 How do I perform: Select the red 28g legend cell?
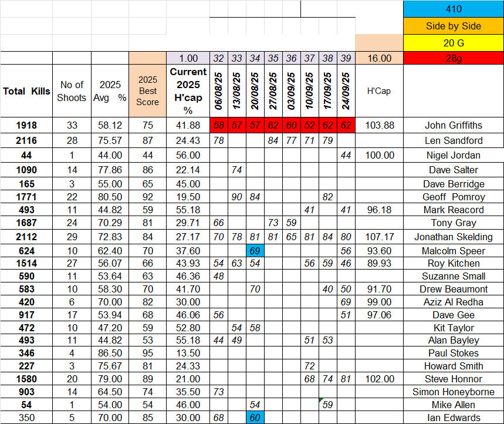(453, 58)
